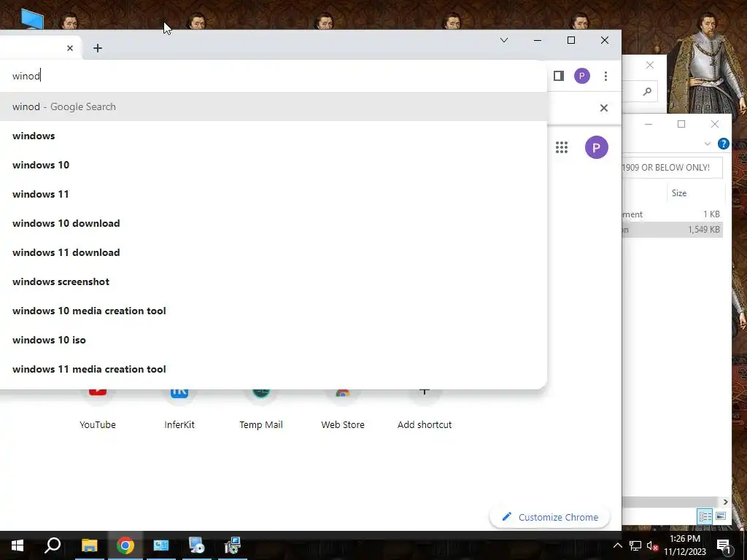Open Chrome three-dot menu
The width and height of the screenshot is (747, 560).
pos(605,76)
